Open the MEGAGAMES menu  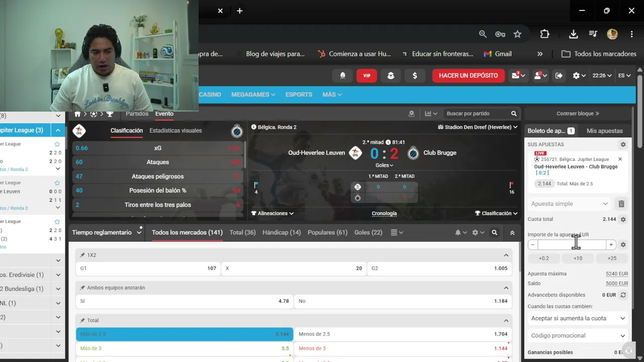[x=253, y=95]
